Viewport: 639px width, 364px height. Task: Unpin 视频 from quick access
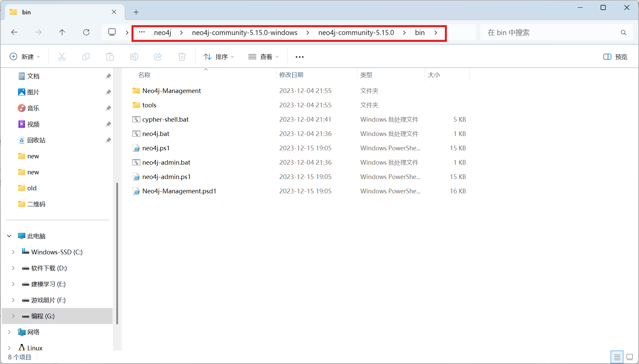click(108, 124)
